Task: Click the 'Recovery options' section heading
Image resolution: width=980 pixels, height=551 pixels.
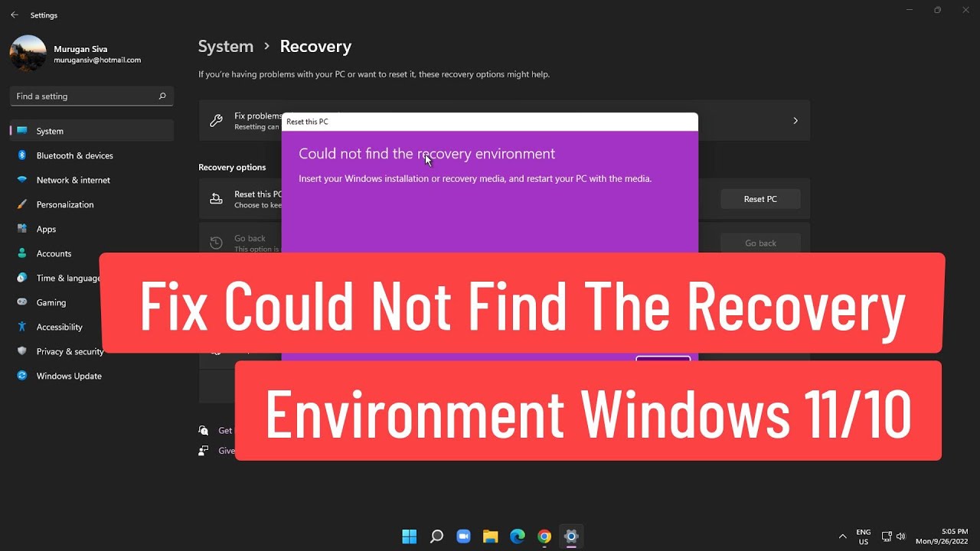Action: [x=232, y=168]
